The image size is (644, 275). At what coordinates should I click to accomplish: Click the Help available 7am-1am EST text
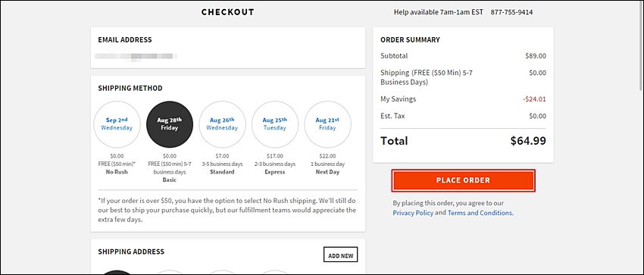(x=438, y=12)
